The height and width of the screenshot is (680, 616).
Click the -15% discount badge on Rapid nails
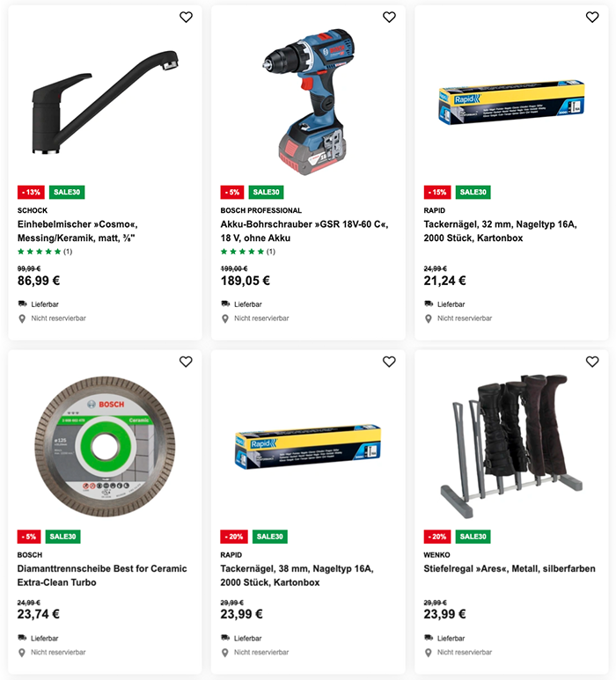point(437,192)
